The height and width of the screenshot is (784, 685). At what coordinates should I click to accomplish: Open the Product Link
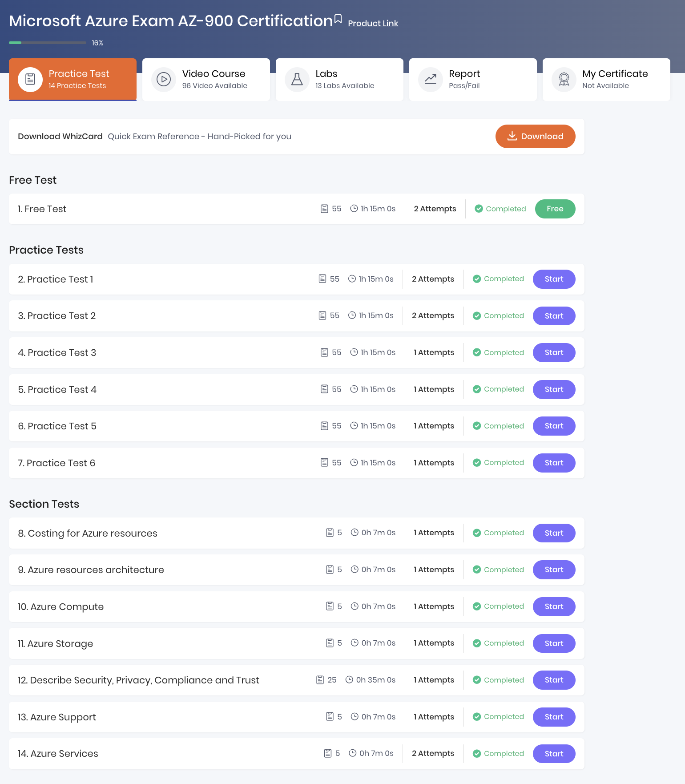[373, 23]
